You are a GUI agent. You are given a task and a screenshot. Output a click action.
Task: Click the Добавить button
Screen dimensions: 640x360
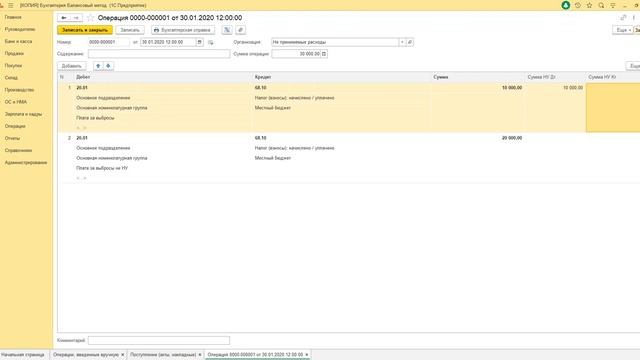pos(71,66)
